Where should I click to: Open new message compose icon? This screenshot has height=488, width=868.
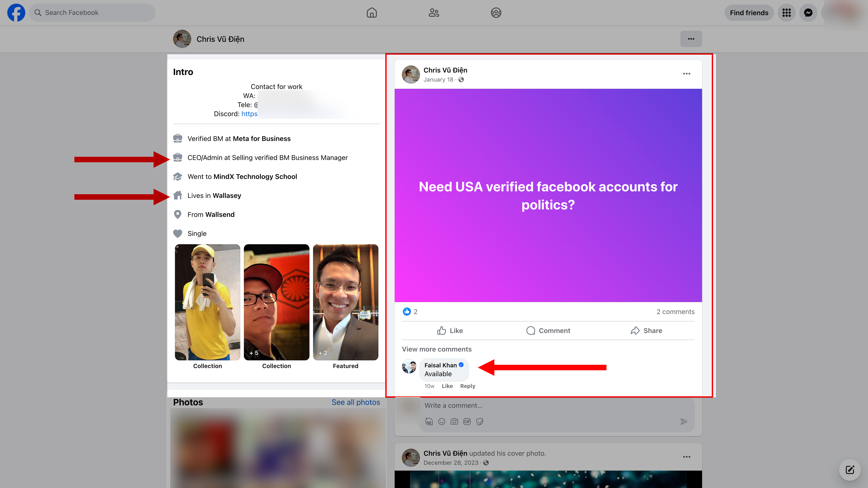pos(849,469)
